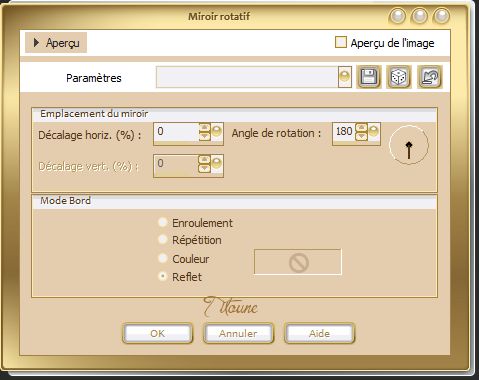Image resolution: width=479 pixels, height=380 pixels.
Task: Select the Enroulement radio button
Action: coord(163,222)
